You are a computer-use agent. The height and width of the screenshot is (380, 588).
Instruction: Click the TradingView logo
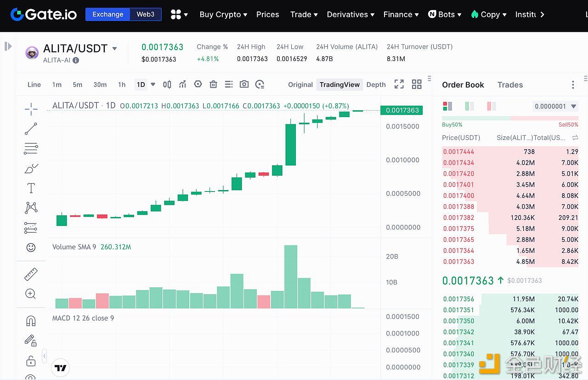pos(60,368)
